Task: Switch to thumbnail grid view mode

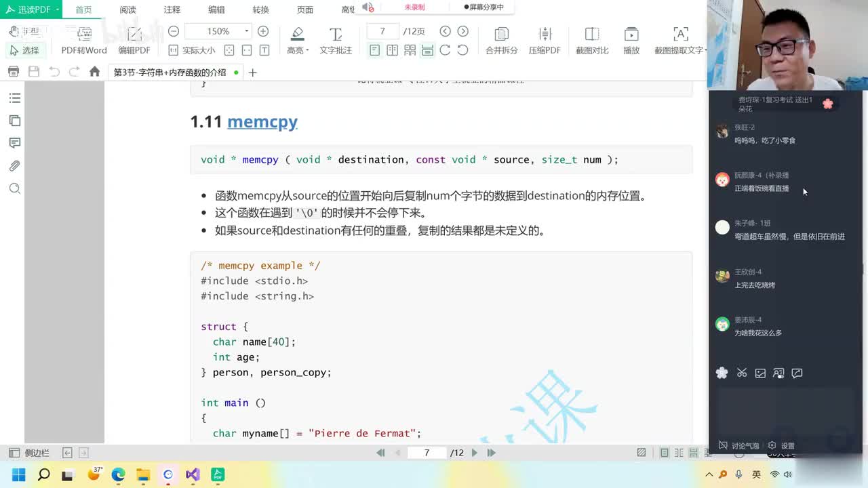Action: pos(410,50)
